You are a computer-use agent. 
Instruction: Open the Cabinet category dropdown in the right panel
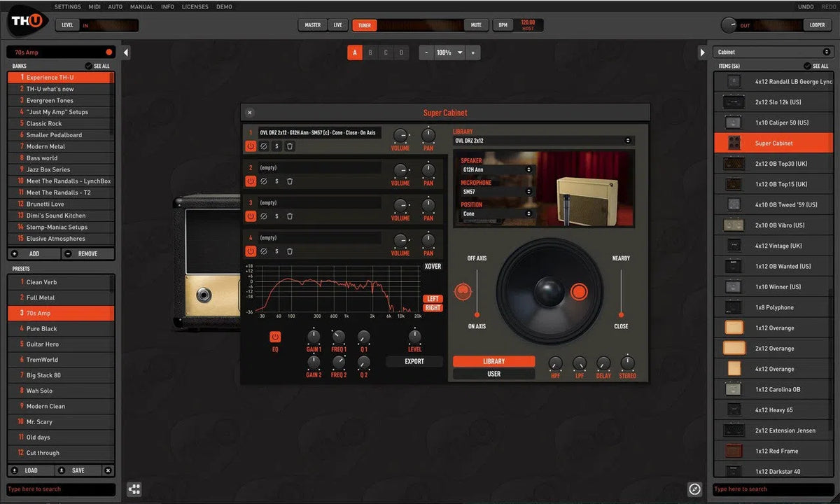pyautogui.click(x=772, y=51)
